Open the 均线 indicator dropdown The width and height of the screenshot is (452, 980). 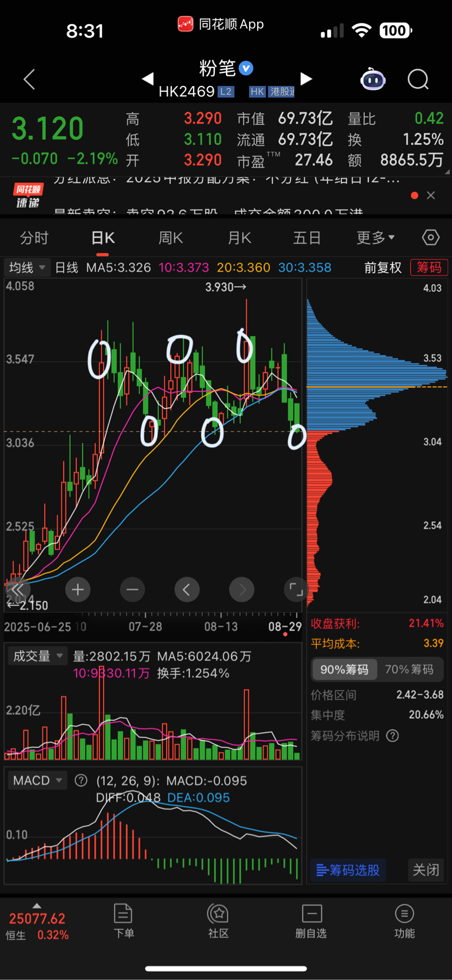click(x=27, y=267)
